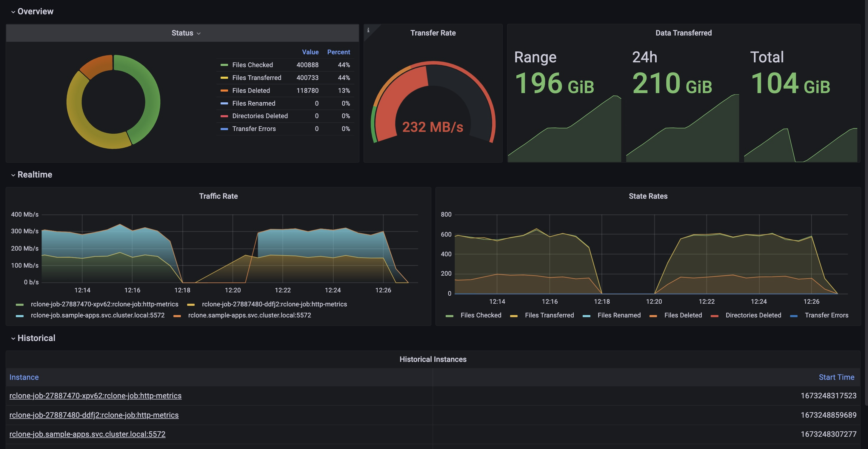This screenshot has height=449, width=868.
Task: Toggle Files Checked series in Status legend
Action: tap(252, 65)
